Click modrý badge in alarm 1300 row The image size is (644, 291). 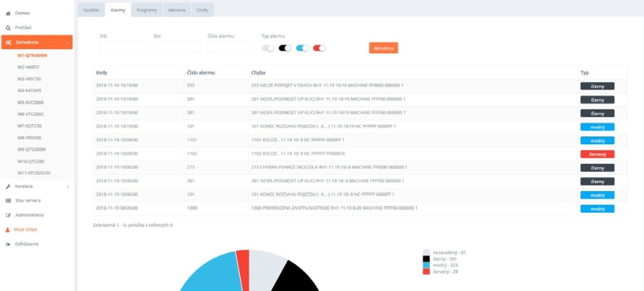point(597,209)
